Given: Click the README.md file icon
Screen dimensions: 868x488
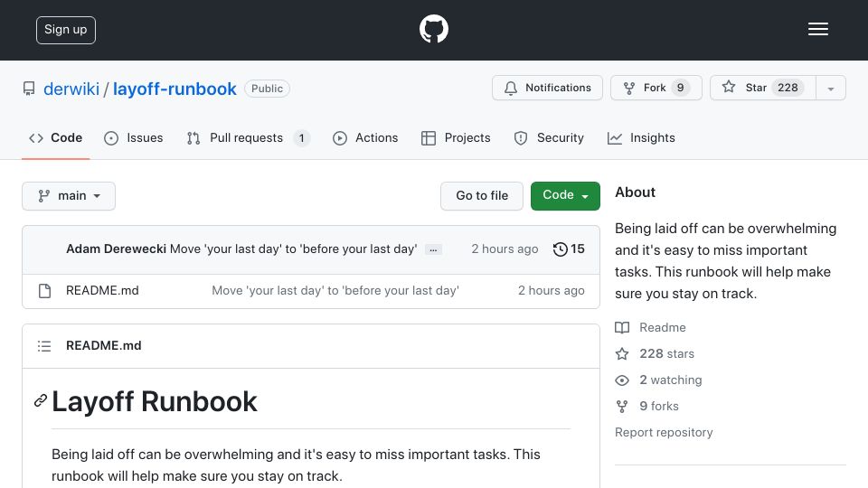Looking at the screenshot, I should (45, 290).
